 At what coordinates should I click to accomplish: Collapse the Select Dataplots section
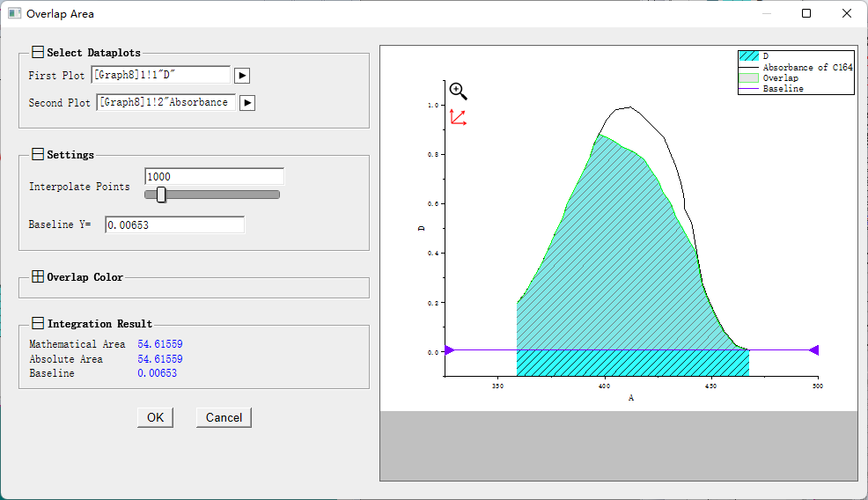(x=38, y=53)
